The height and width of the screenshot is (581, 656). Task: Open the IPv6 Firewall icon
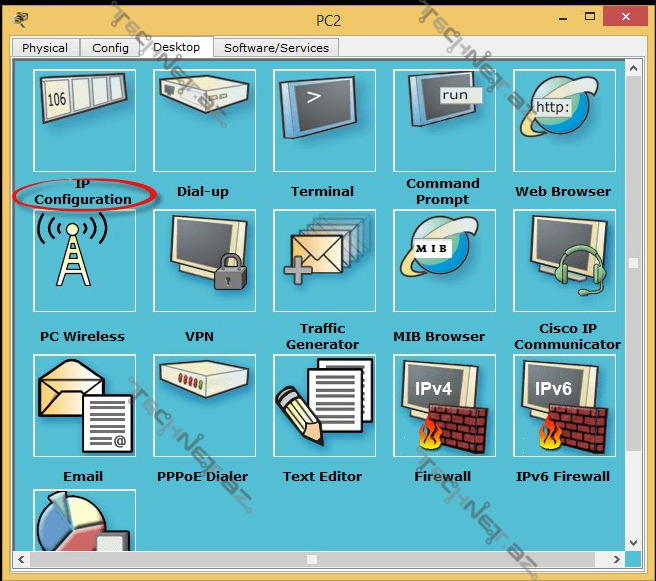[564, 404]
